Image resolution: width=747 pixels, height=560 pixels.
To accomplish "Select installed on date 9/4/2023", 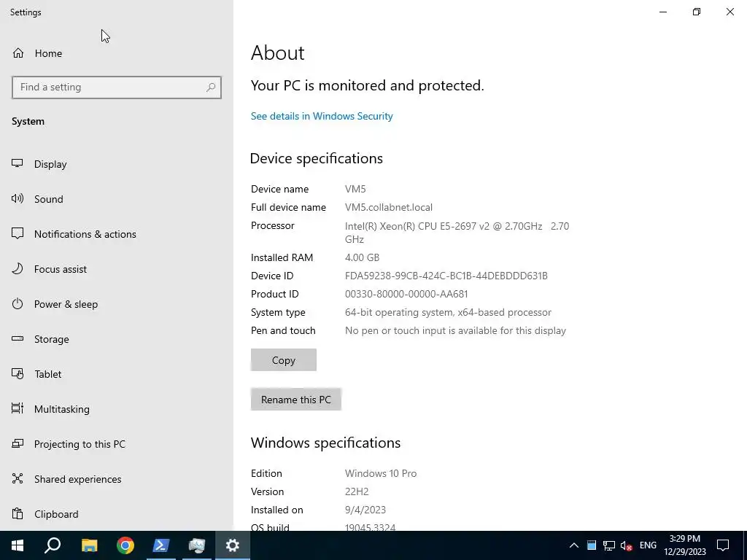I will click(365, 510).
